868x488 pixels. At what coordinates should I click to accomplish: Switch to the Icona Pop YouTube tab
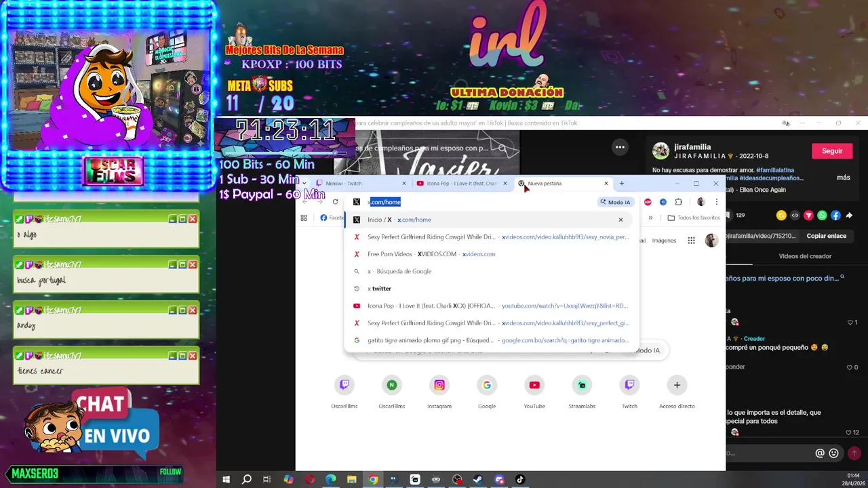tap(461, 183)
